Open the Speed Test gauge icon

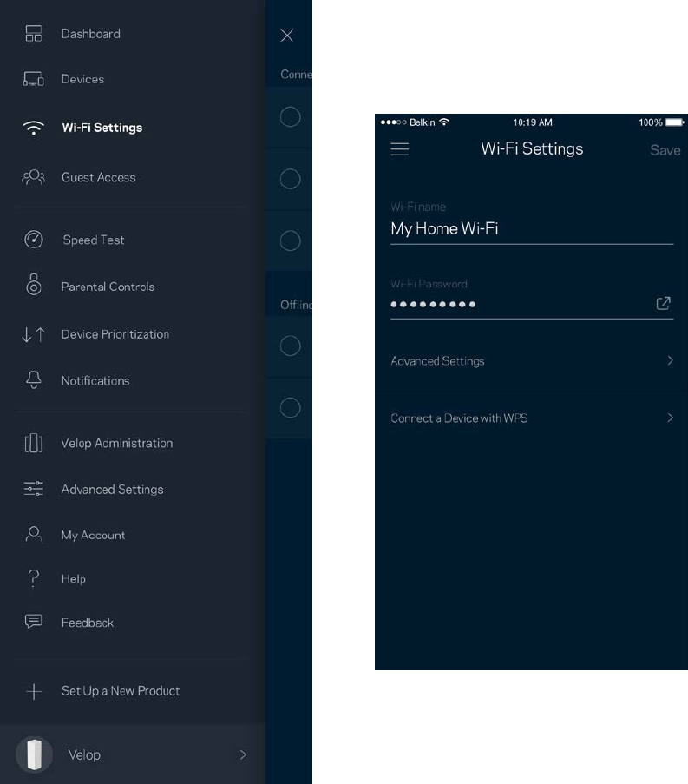[34, 240]
